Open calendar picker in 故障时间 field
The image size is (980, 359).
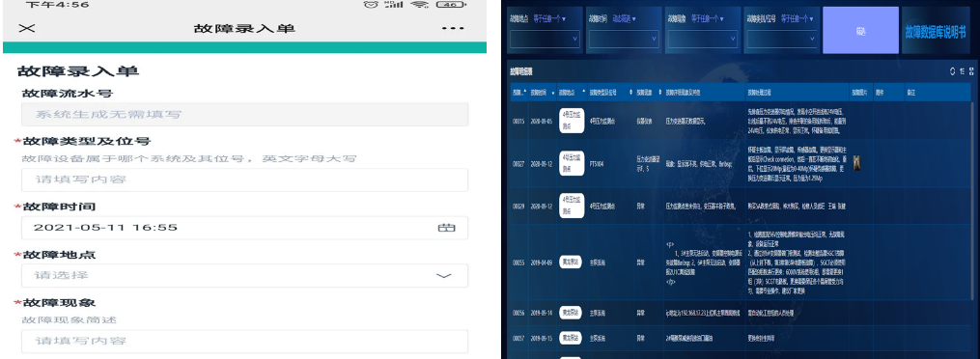(446, 228)
